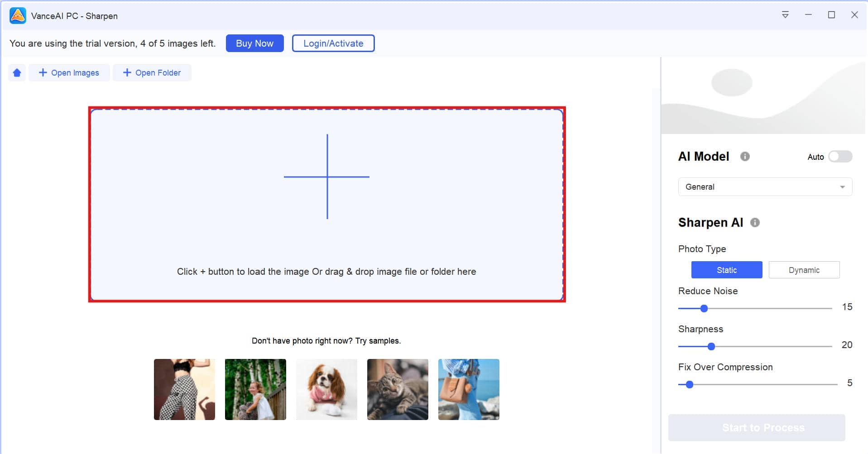Click Login/Activate button
The width and height of the screenshot is (868, 454).
(x=333, y=43)
